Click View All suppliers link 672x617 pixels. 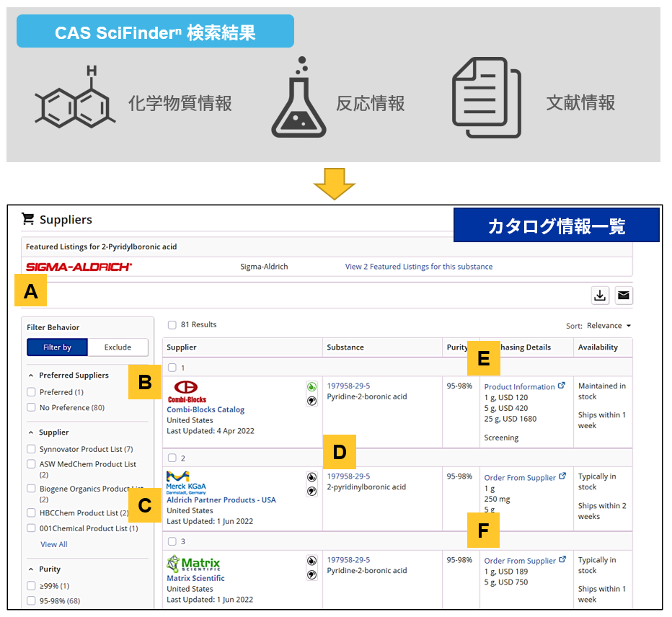coord(54,545)
